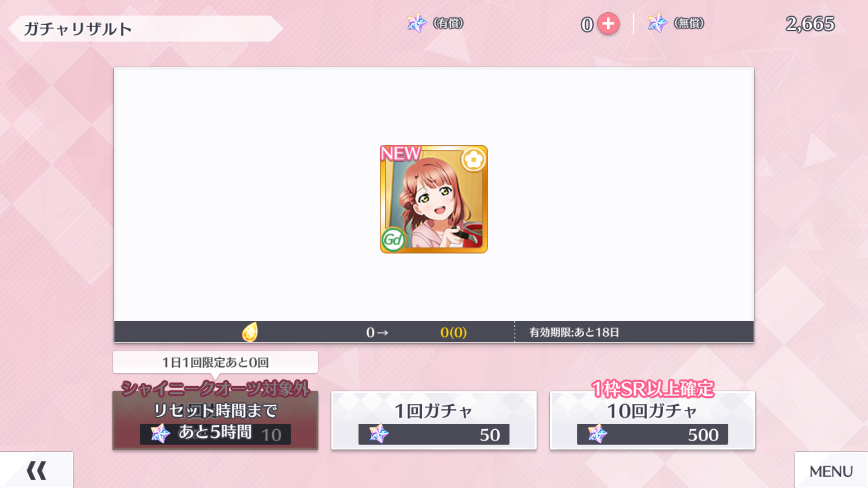The height and width of the screenshot is (488, 868).
Task: Go back with the double-chevron button
Action: tap(37, 470)
